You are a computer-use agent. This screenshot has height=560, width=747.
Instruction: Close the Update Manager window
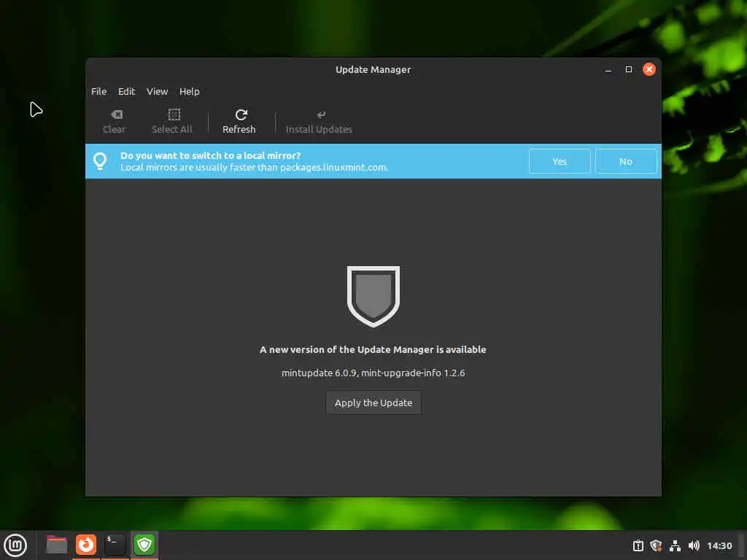tap(649, 69)
